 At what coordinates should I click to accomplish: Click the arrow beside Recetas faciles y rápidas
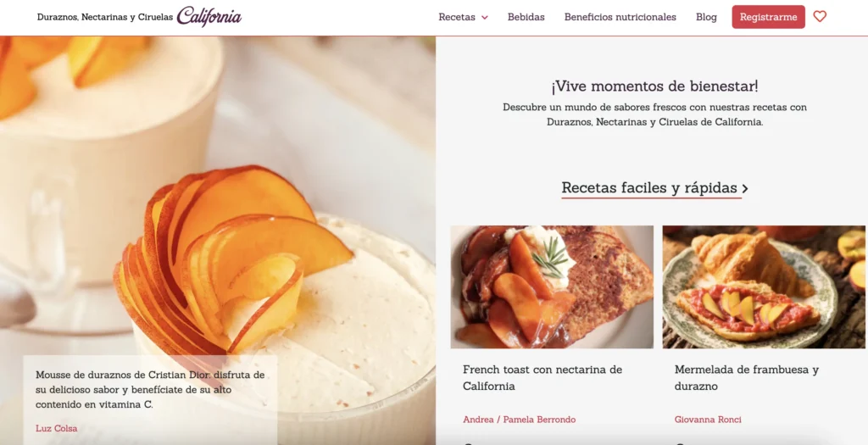(x=745, y=189)
